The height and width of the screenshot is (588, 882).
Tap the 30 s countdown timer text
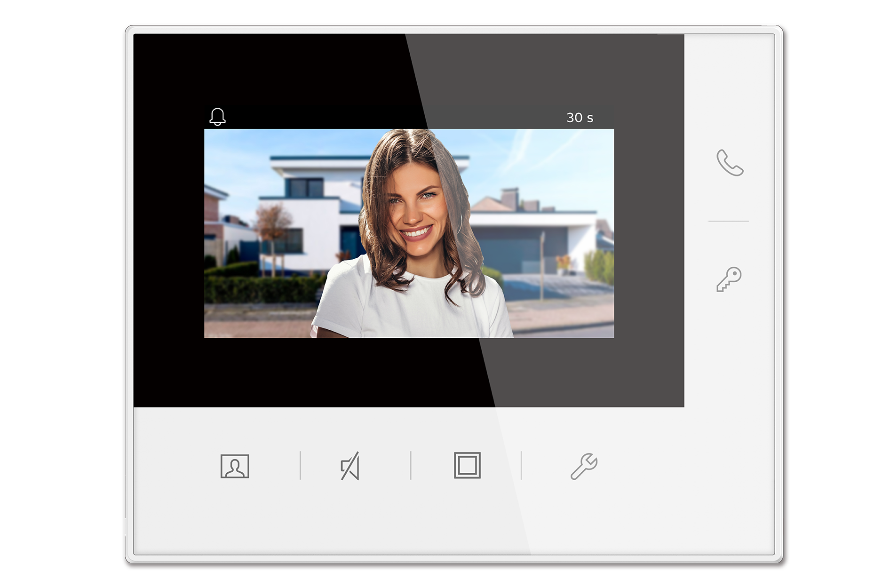click(580, 118)
